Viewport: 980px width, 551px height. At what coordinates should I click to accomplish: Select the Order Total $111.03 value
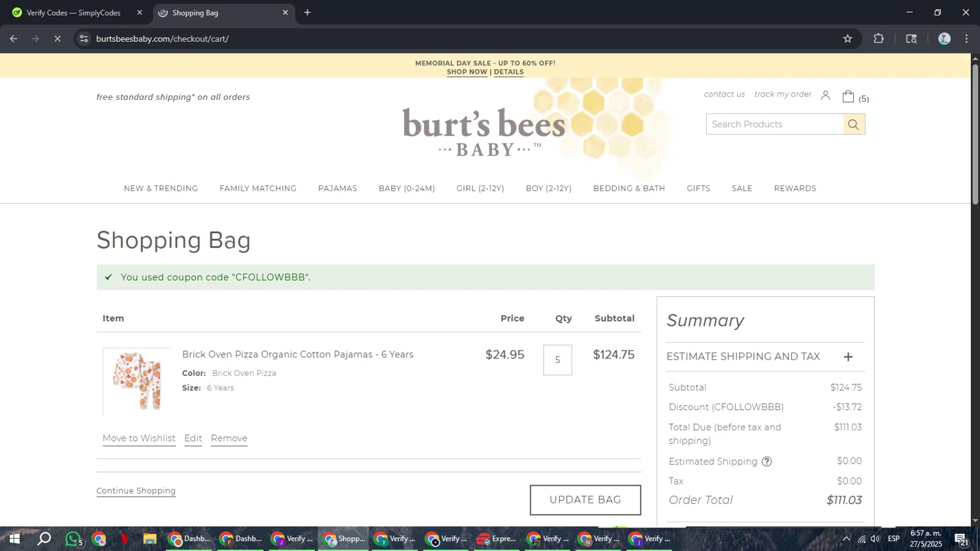(x=844, y=501)
